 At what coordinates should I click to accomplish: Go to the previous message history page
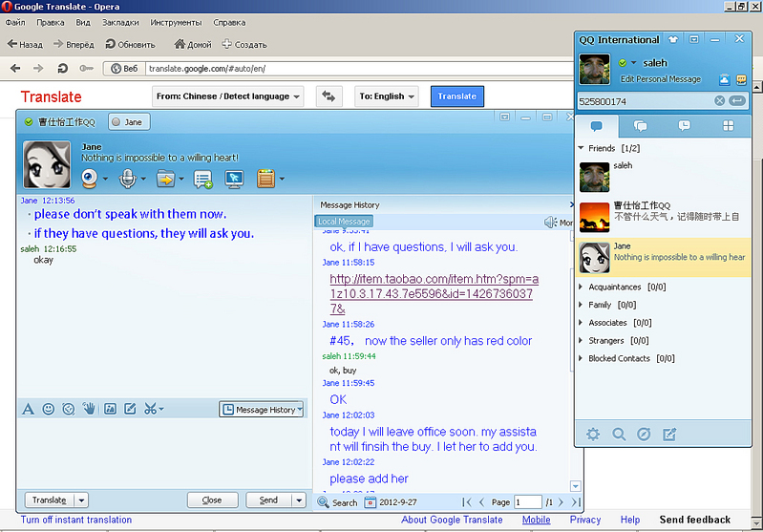click(481, 501)
